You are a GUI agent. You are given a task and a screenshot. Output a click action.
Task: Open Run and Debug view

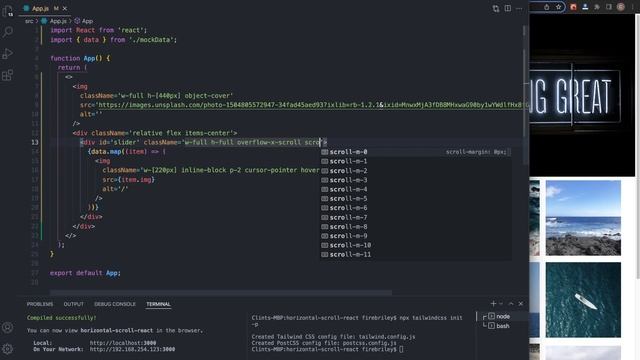[x=8, y=53]
